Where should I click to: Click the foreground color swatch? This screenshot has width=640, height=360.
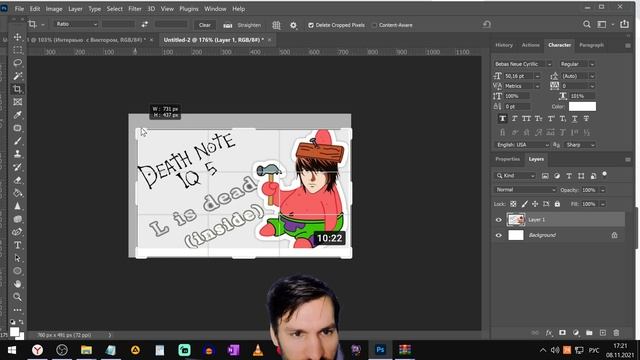click(14, 331)
